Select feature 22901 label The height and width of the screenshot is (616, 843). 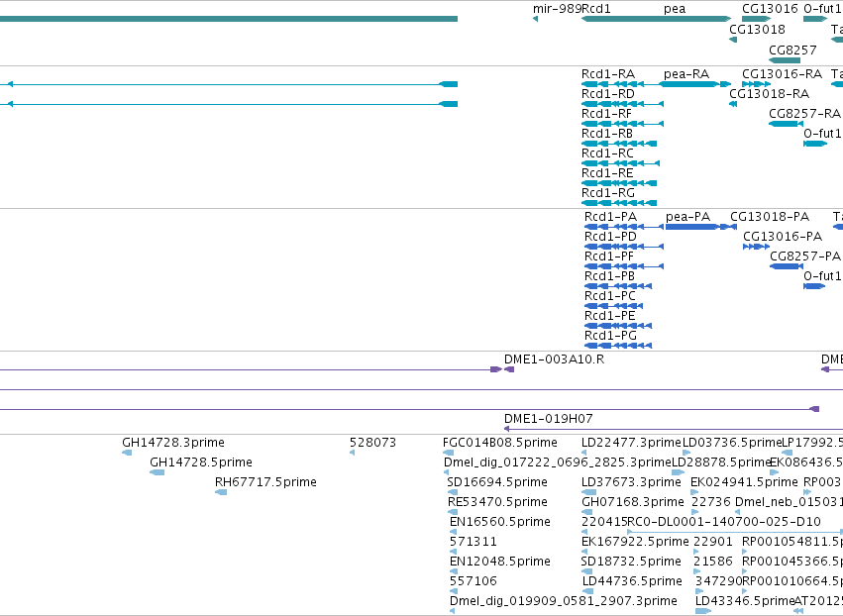tap(713, 542)
